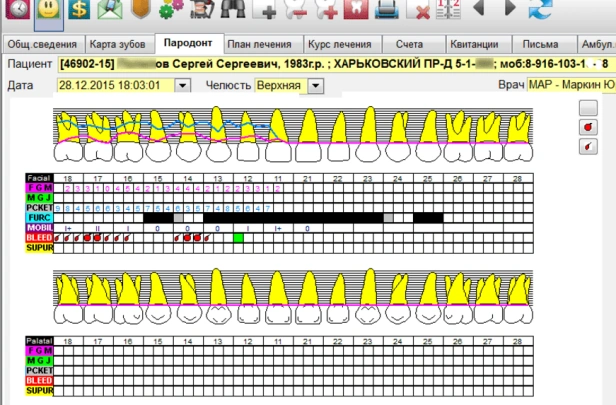Click the green dollar sign icon

[77, 11]
